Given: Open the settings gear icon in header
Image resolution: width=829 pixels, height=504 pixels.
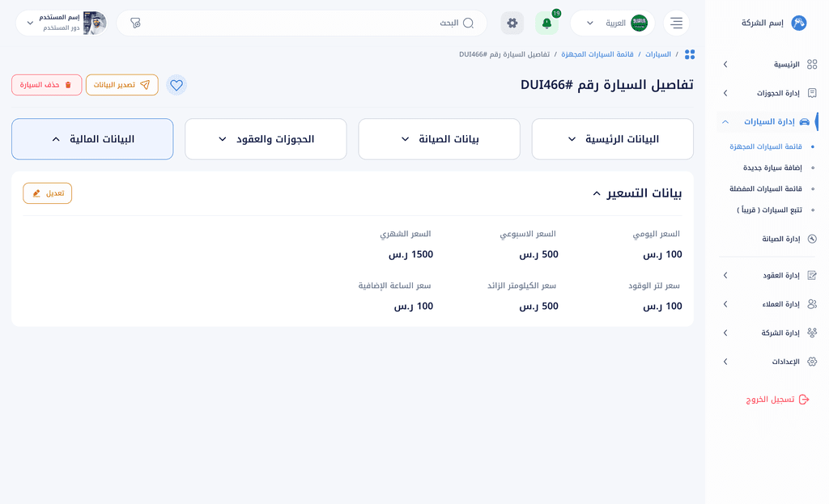Looking at the screenshot, I should [512, 23].
